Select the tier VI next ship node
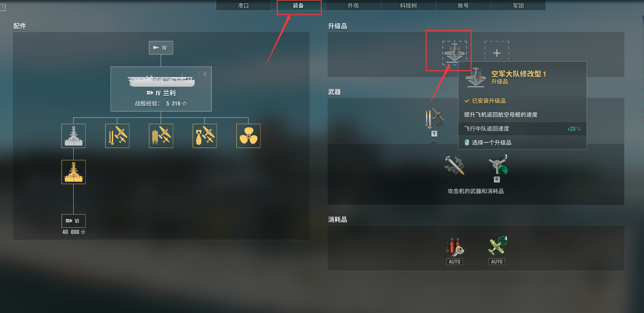The image size is (644, 313). pos(74,221)
